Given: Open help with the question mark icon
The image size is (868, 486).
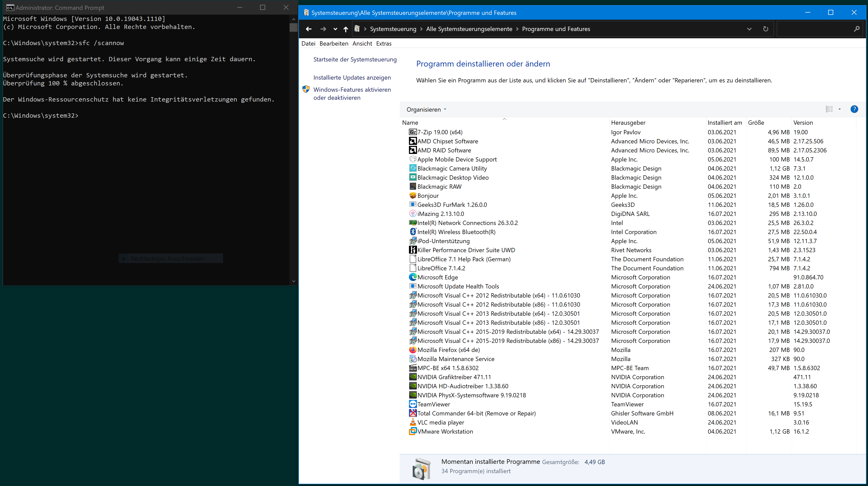Looking at the screenshot, I should [854, 109].
